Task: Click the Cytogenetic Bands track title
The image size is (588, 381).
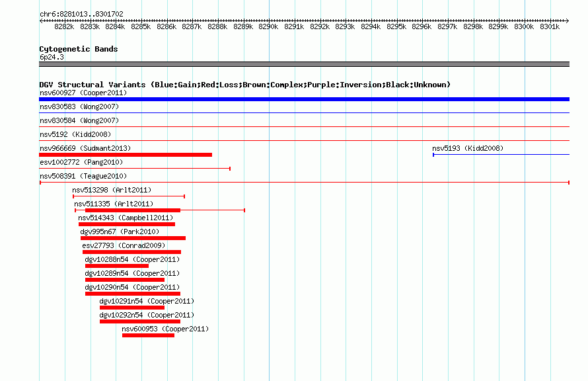Action: point(79,49)
